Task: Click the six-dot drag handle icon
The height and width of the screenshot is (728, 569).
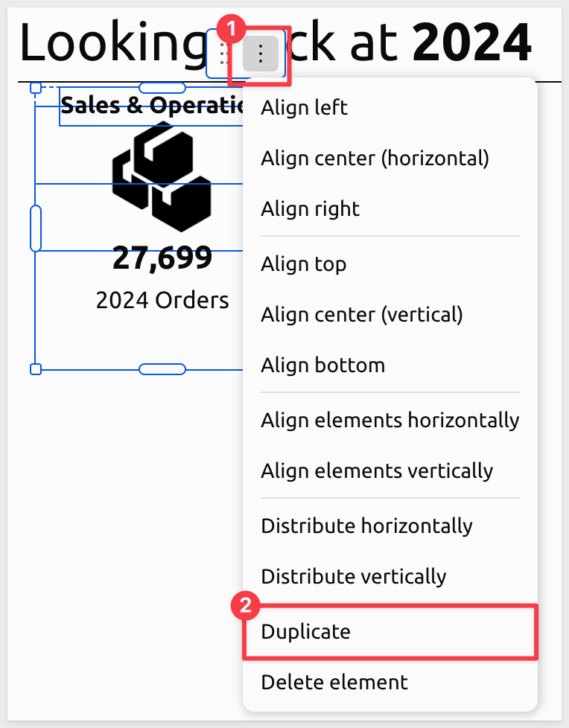Action: pyautogui.click(x=223, y=54)
